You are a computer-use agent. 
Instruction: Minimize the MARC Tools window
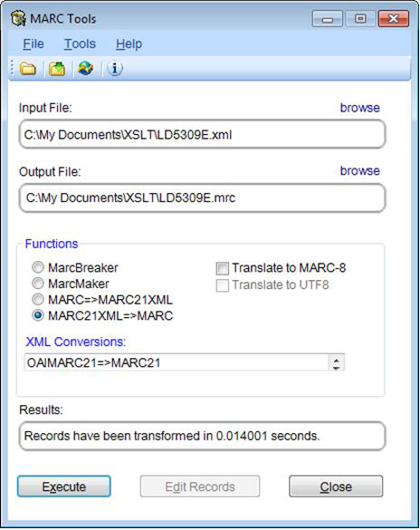tap(327, 19)
